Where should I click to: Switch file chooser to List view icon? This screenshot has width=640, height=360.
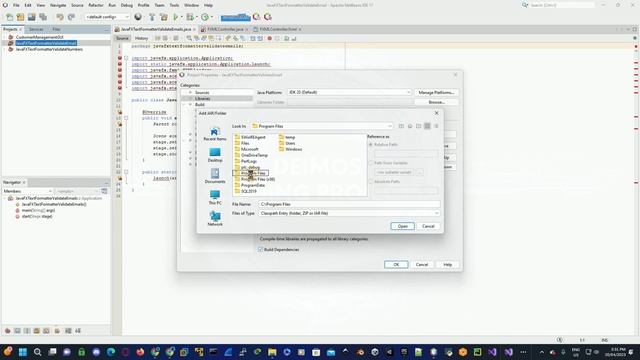[427, 126]
